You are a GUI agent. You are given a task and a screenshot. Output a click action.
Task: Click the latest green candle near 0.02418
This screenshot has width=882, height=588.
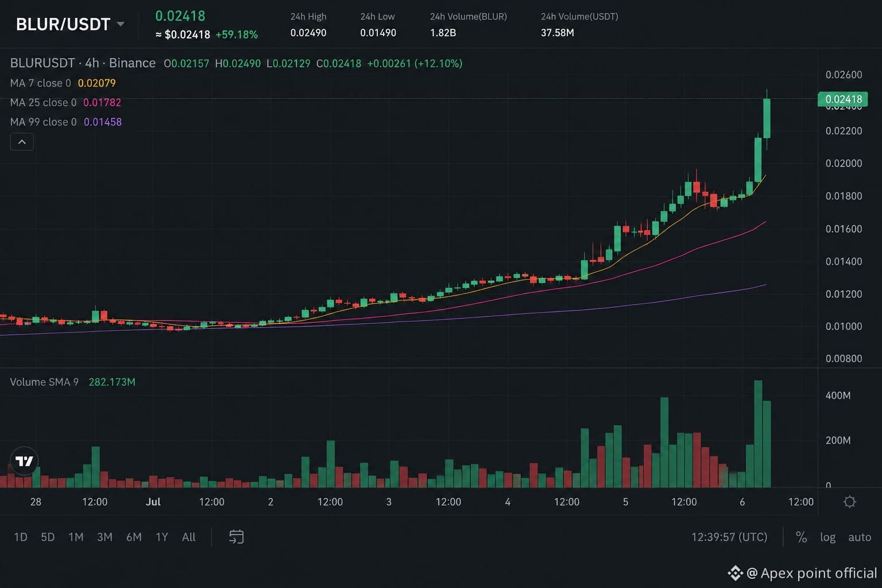[767, 118]
